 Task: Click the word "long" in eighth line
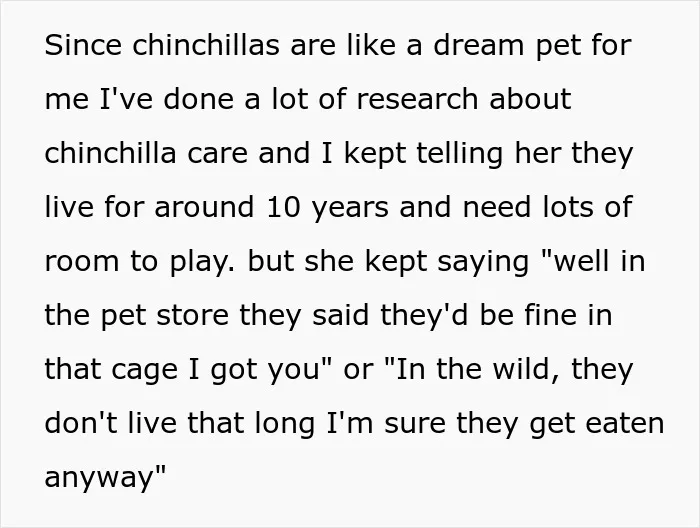pos(285,424)
